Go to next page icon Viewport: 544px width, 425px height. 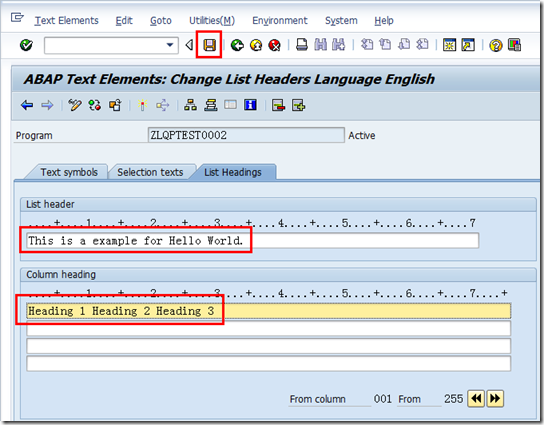(x=404, y=45)
